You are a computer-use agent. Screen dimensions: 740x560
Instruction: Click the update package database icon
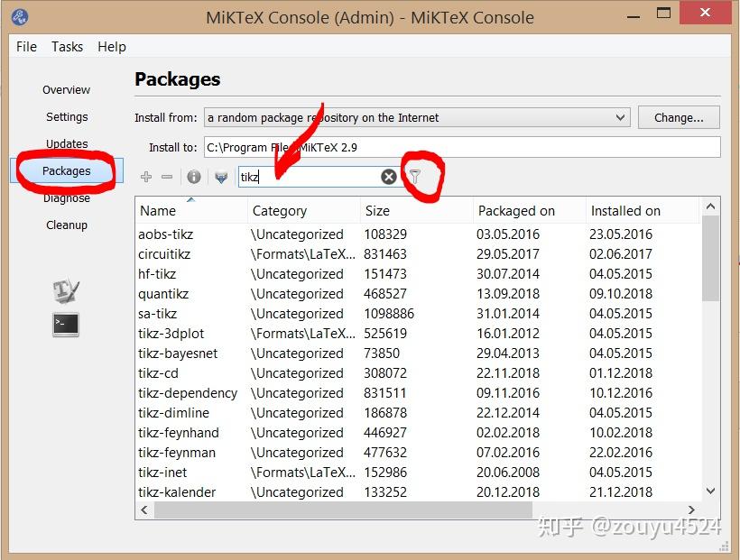pyautogui.click(x=221, y=177)
